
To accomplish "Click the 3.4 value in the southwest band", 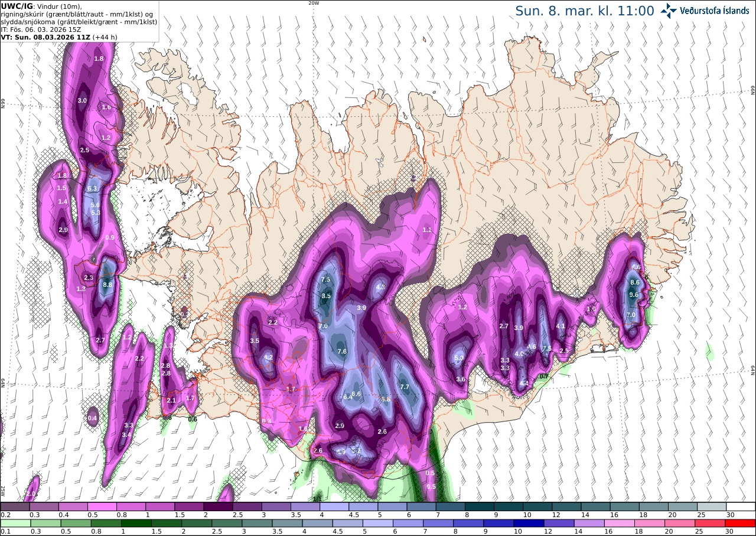I will coord(126,435).
